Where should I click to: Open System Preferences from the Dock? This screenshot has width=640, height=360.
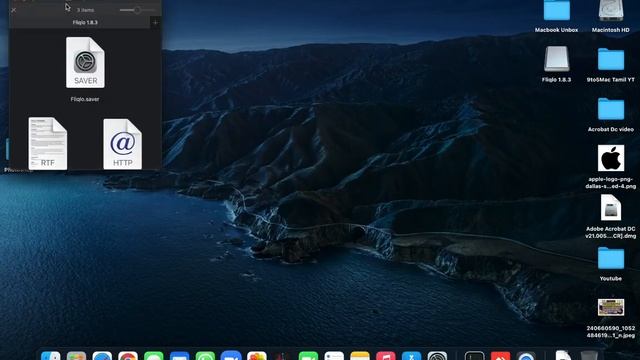[437, 356]
